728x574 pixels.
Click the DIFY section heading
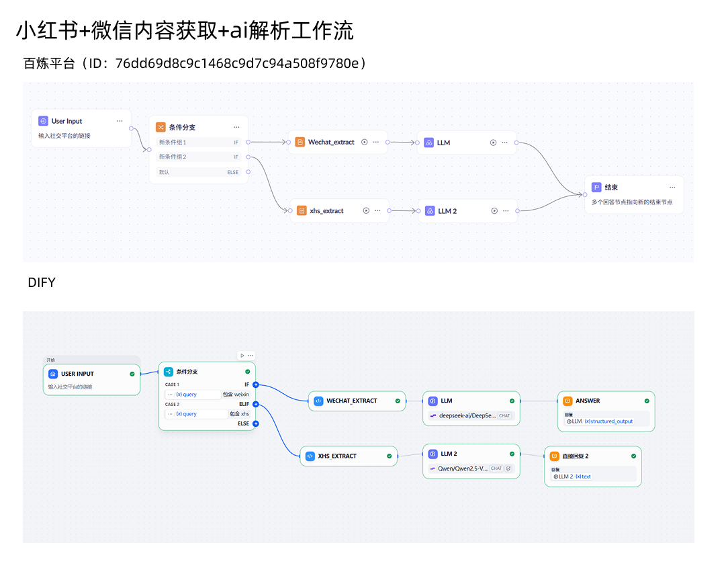(42, 282)
